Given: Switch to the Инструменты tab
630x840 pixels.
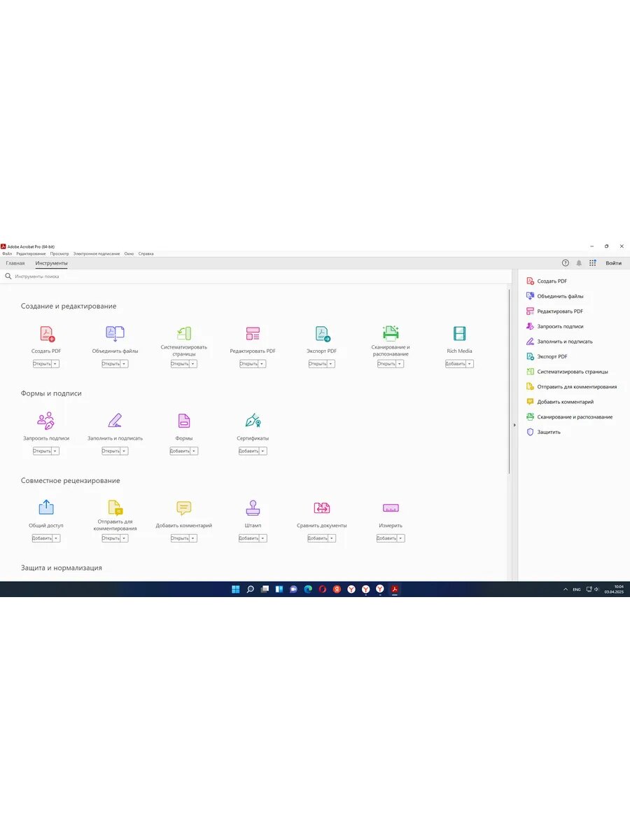Looking at the screenshot, I should [x=52, y=263].
